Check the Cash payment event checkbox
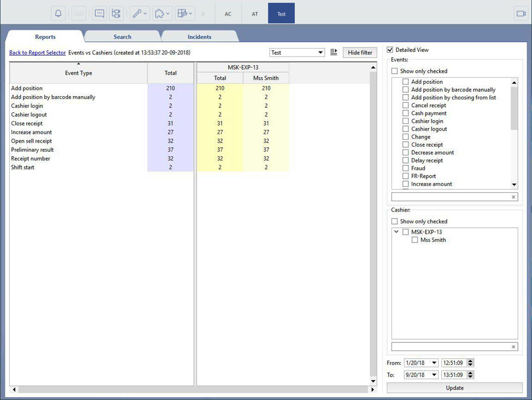Viewport: 532px width, 400px height. 406,114
